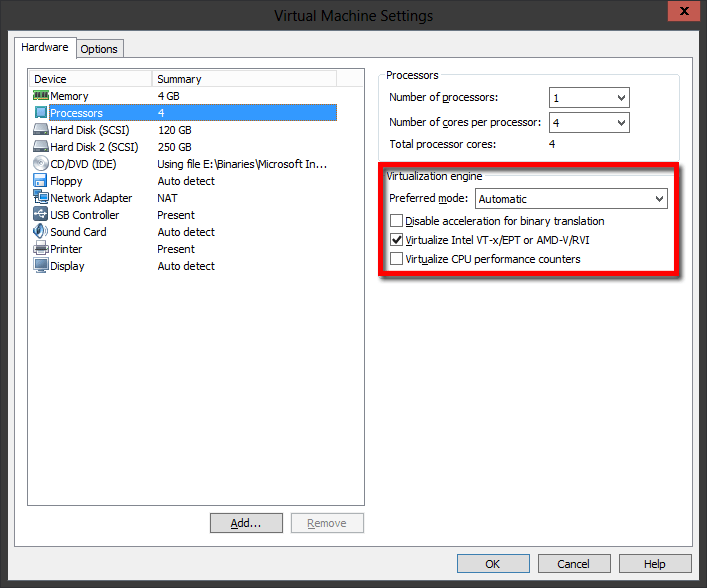
Task: Click the USB Controller icon
Action: (41, 215)
